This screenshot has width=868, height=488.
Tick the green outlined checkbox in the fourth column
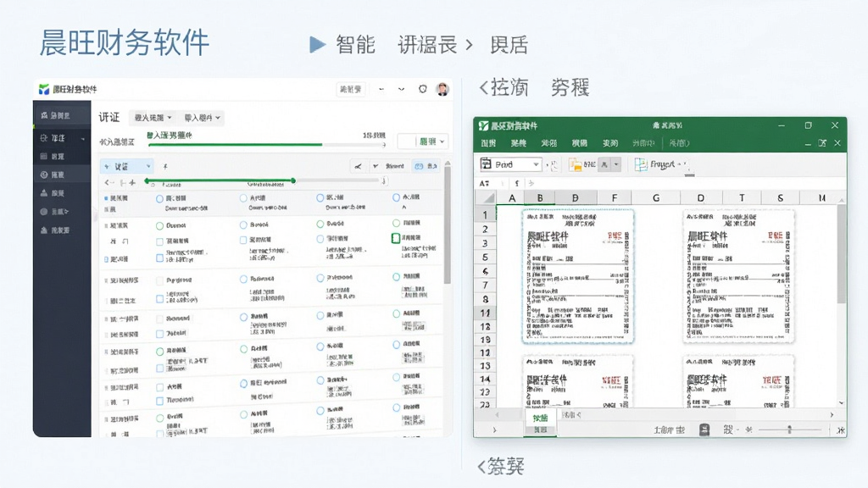pos(396,238)
